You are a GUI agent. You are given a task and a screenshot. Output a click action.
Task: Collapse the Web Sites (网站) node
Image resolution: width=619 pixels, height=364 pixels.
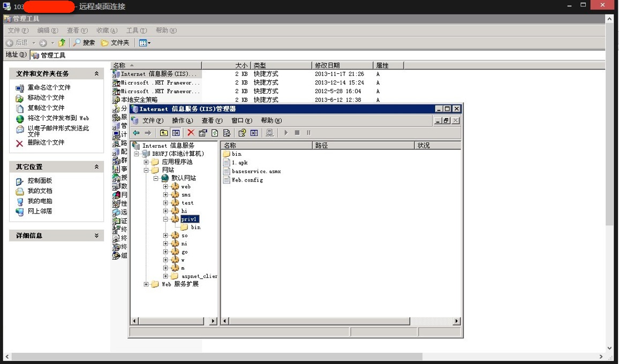pyautogui.click(x=146, y=170)
